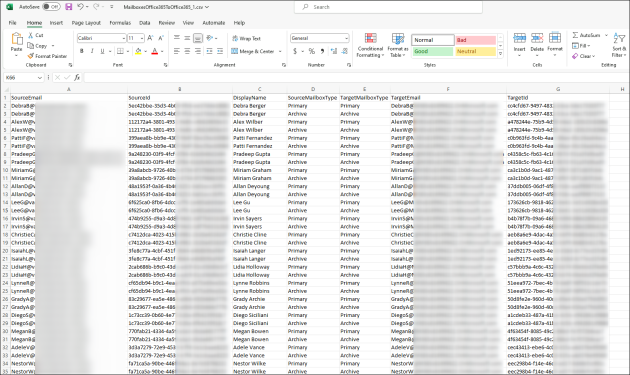
Task: Click Decrease Decimal icon
Action: tap(344, 51)
